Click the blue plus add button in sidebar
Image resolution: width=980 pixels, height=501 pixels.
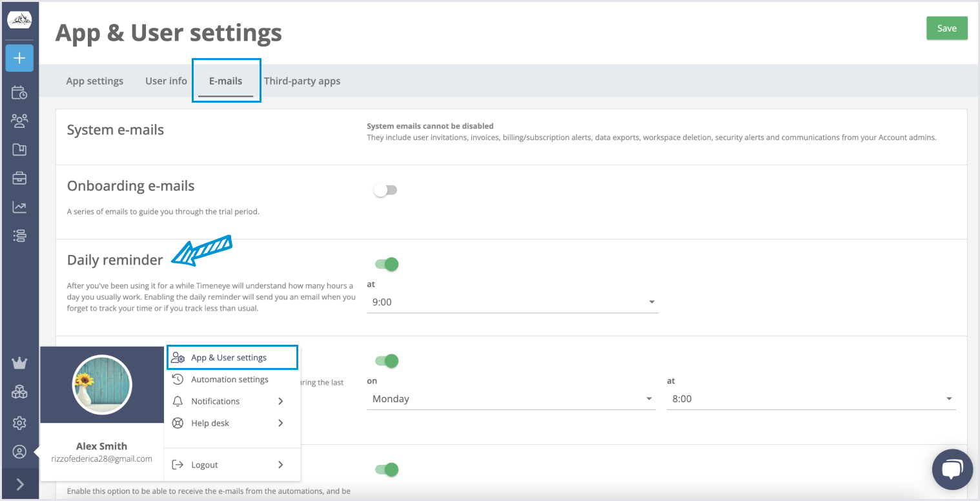[x=19, y=58]
